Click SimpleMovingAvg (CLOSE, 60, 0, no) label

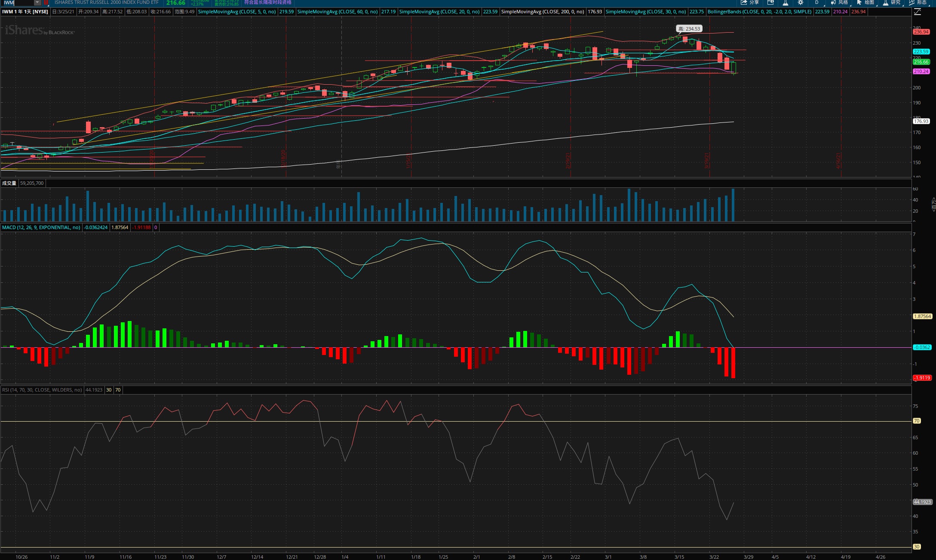pyautogui.click(x=338, y=12)
